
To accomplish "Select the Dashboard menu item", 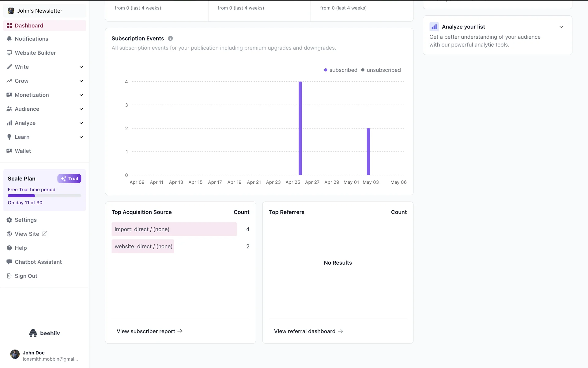I will tap(29, 25).
